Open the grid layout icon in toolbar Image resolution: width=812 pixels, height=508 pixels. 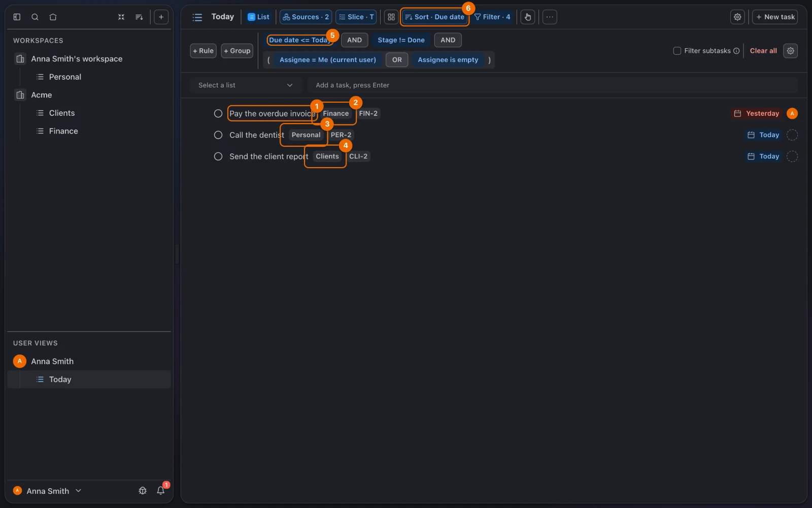[391, 17]
